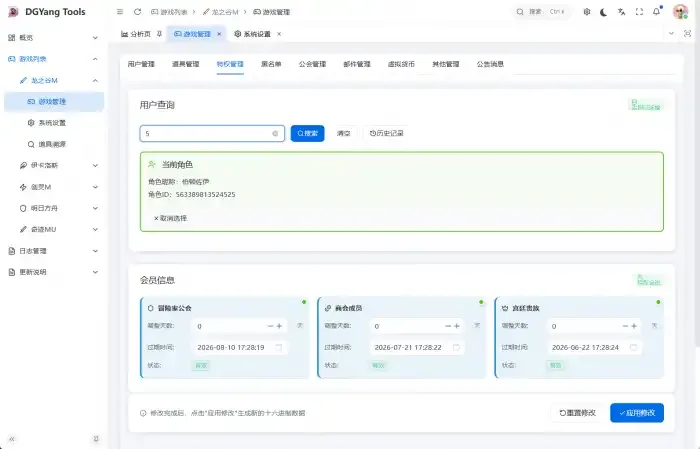Screen dimensions: 700x449
Task: Toggle the sidebar with the hamburger icon
Action: point(120,12)
